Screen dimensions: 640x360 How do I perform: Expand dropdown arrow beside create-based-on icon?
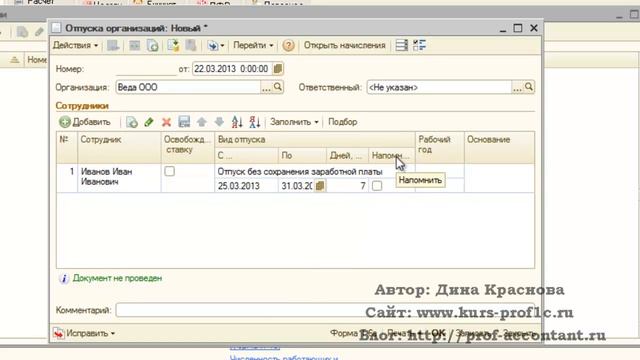(x=222, y=46)
